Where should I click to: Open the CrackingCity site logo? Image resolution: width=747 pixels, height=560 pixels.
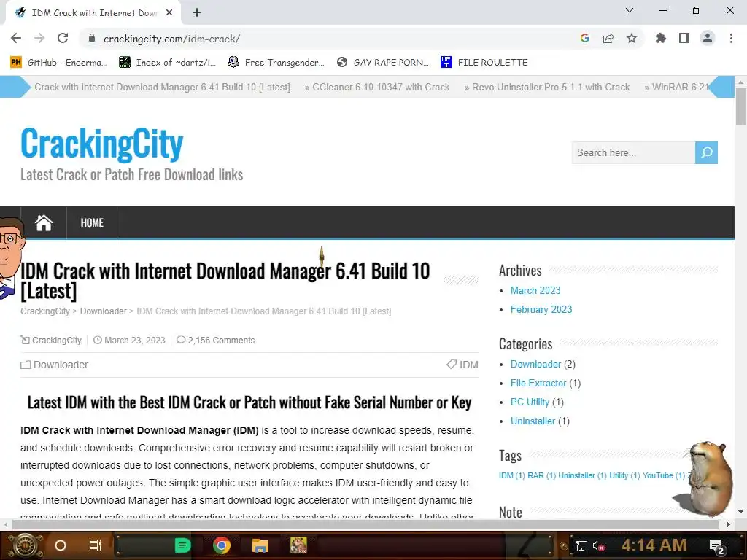click(x=102, y=144)
